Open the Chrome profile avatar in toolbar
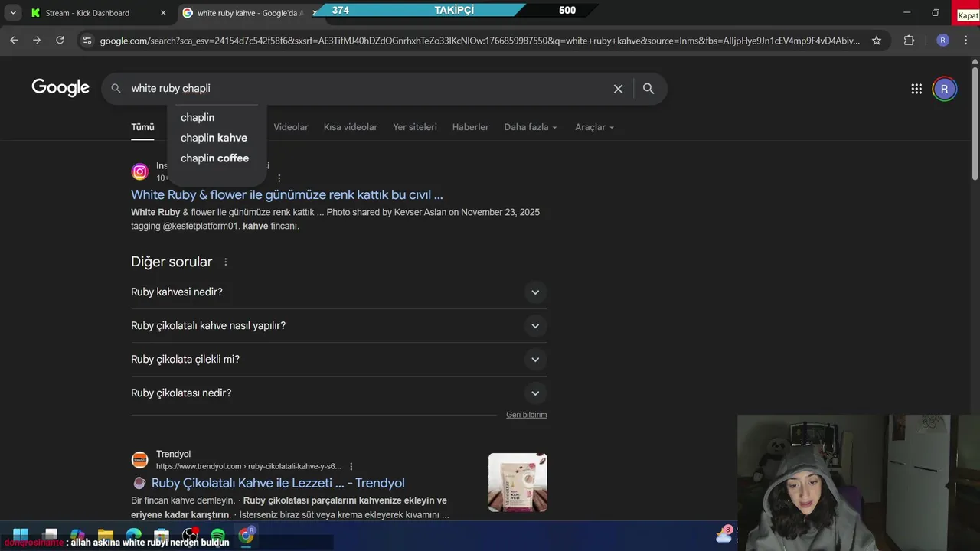The height and width of the screenshot is (551, 980). [942, 41]
